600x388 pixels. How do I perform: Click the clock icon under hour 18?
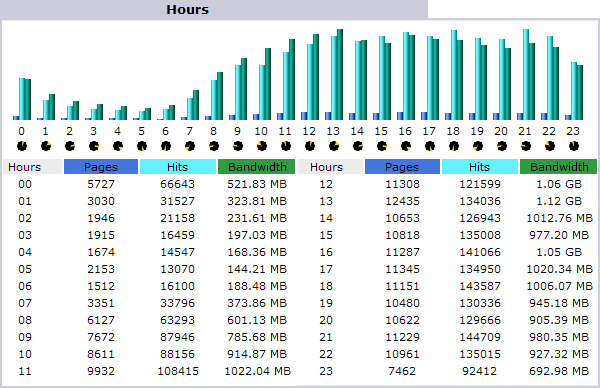[454, 146]
